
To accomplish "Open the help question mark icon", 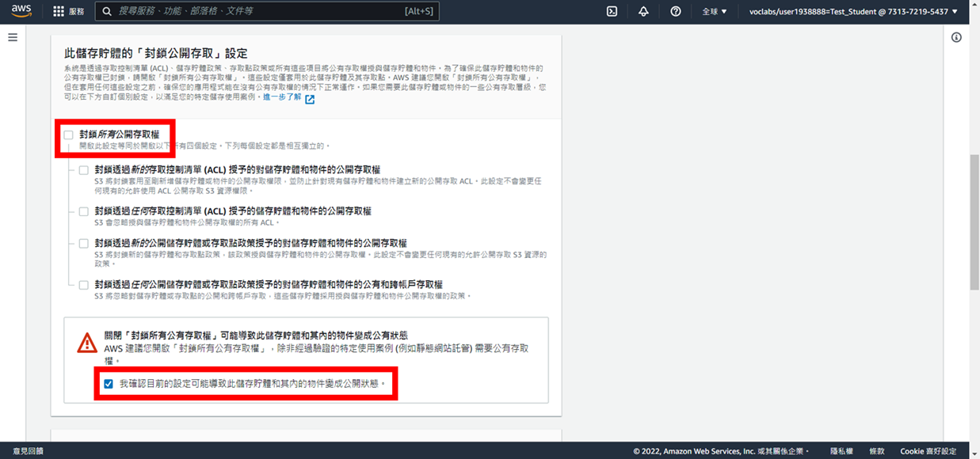I will (x=675, y=11).
